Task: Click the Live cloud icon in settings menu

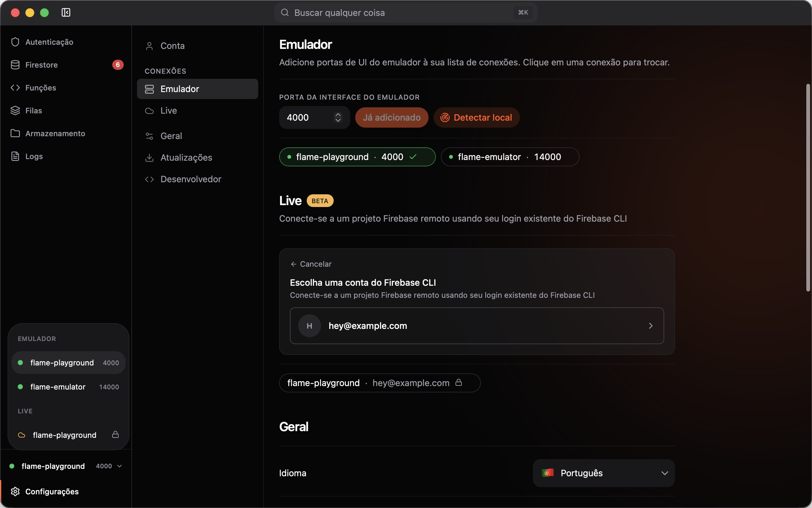Action: (149, 110)
